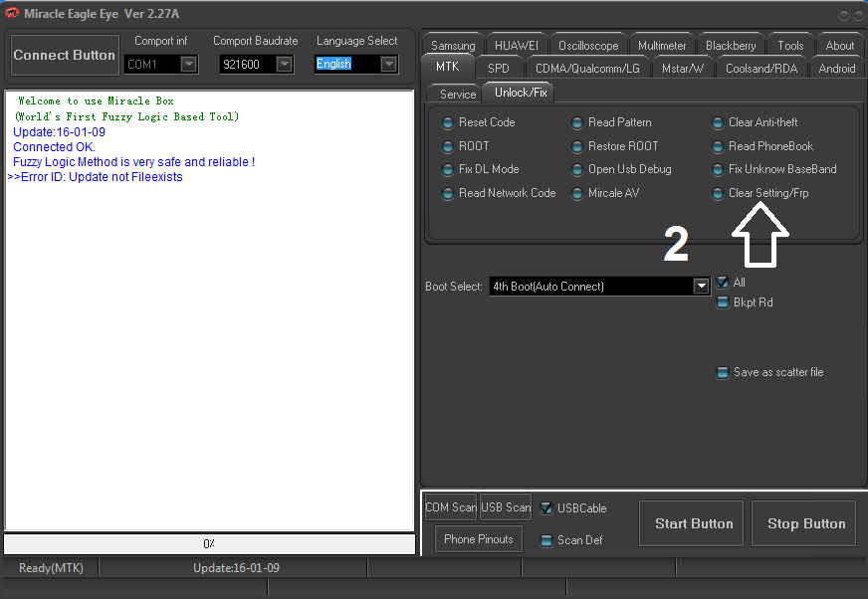Screen dimensions: 868x599
Task: Click the Welcome to use Miracle Box line
Action: coord(96,100)
